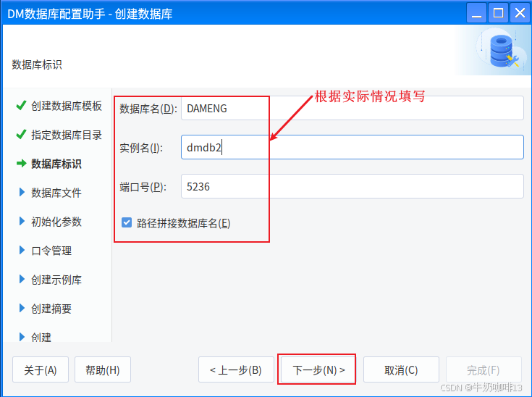Open the 初始化参数 step
This screenshot has width=532, height=397.
[56, 222]
